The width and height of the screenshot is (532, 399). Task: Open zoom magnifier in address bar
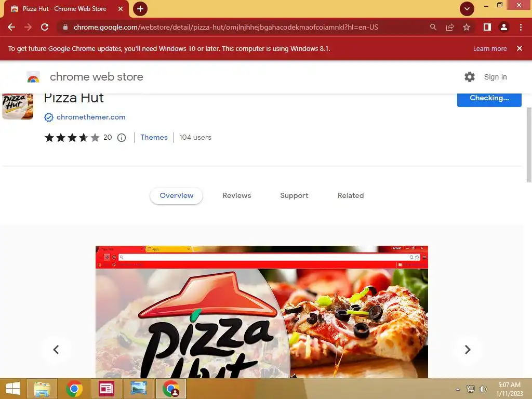(x=433, y=27)
